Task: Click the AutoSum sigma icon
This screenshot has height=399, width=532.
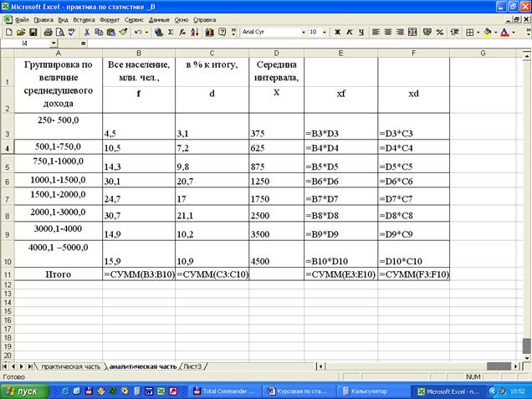Action: (x=171, y=32)
